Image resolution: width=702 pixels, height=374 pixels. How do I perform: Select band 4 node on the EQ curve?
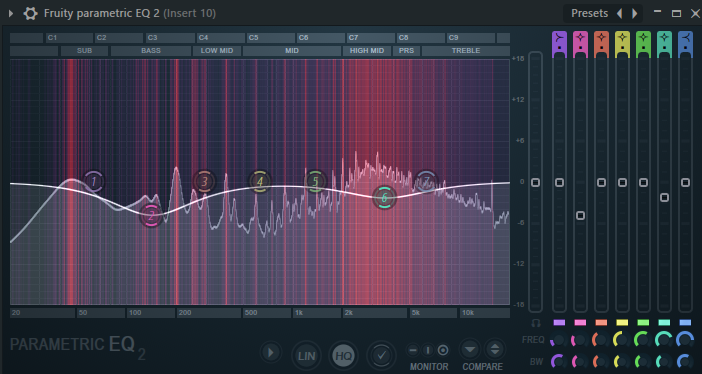(260, 182)
